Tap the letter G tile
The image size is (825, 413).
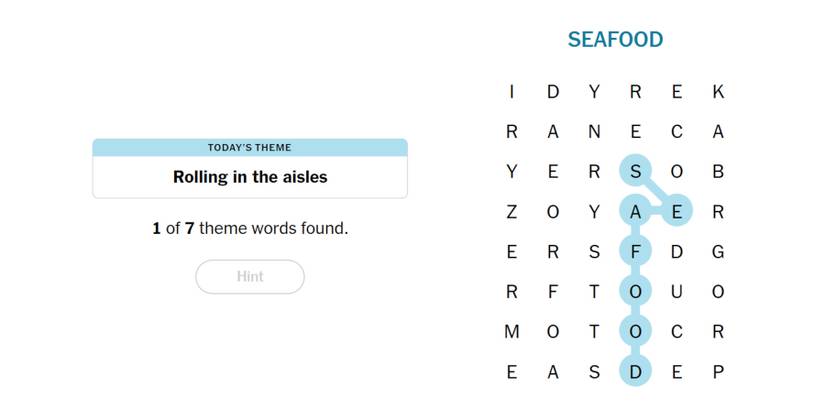(x=717, y=252)
